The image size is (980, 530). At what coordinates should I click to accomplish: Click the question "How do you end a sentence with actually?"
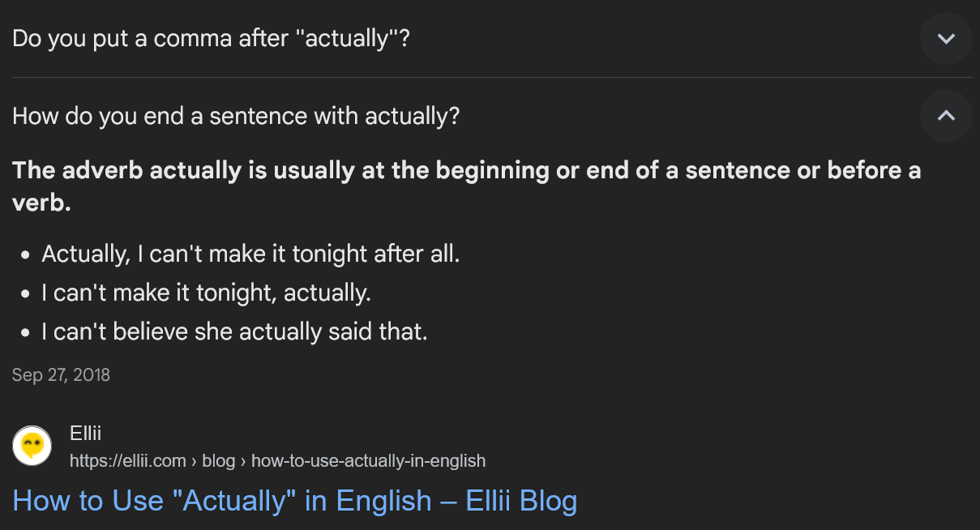click(x=236, y=116)
